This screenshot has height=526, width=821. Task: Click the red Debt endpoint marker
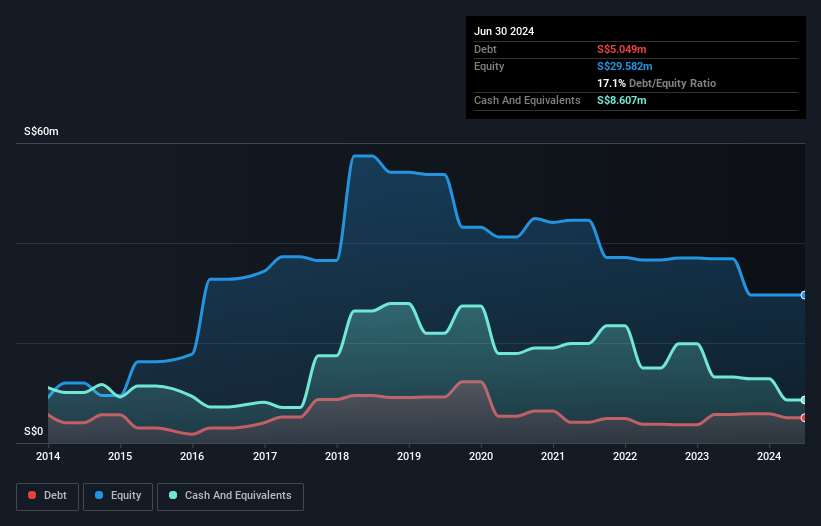coord(804,418)
